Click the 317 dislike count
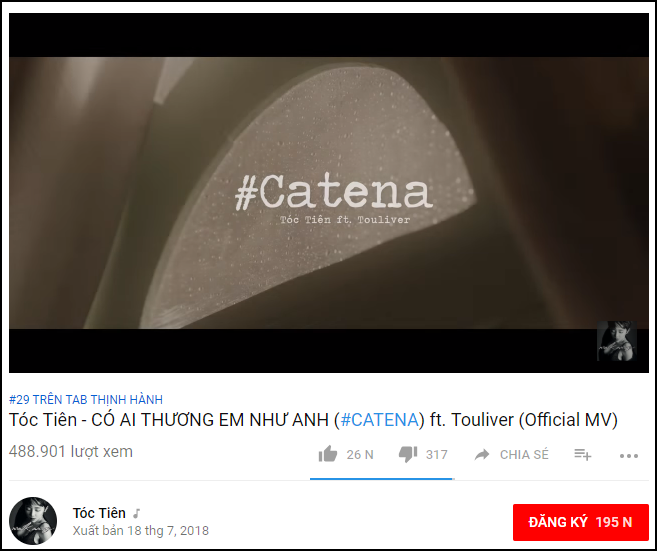Screen dimensions: 657x551 [x=437, y=455]
